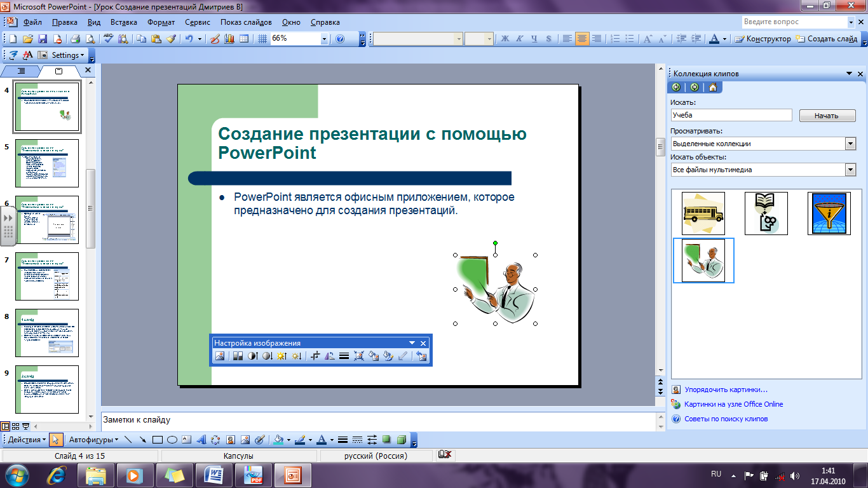Click the Open file folder icon
Screen dimensions: 868x488
[x=29, y=39]
